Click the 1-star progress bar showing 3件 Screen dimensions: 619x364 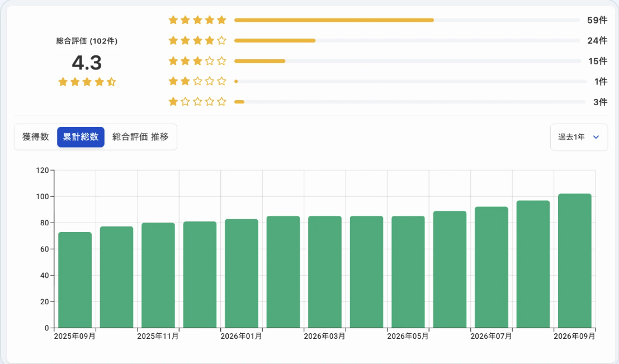tap(410, 102)
